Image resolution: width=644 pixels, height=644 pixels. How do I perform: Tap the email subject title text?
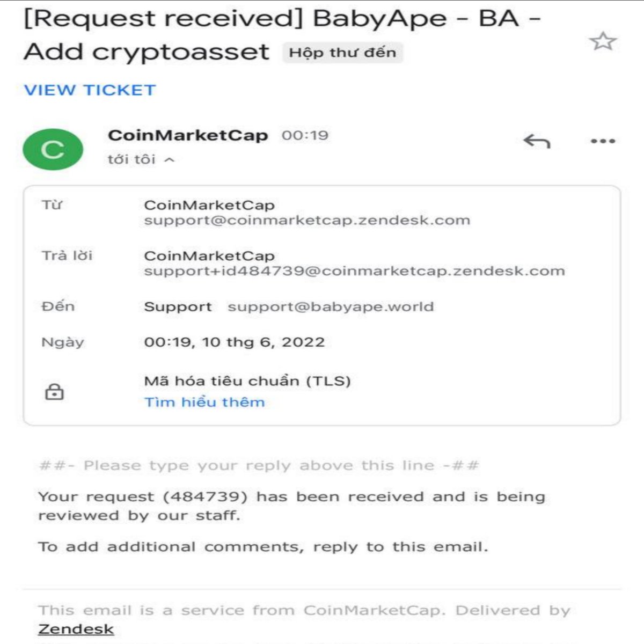click(282, 35)
